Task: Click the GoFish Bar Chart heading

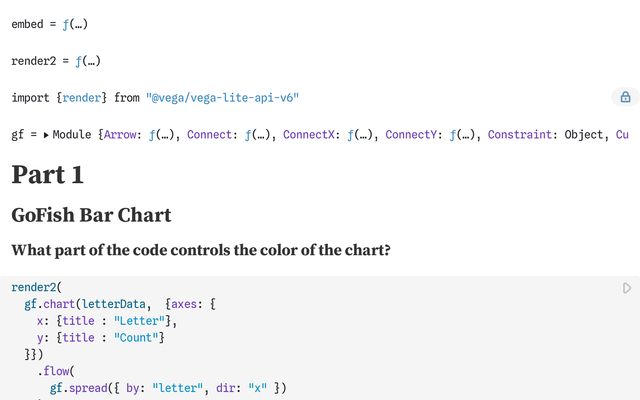Action: (x=91, y=215)
